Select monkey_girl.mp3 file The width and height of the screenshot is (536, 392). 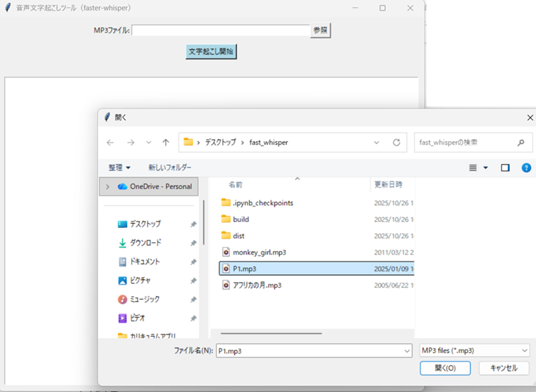[x=259, y=252]
